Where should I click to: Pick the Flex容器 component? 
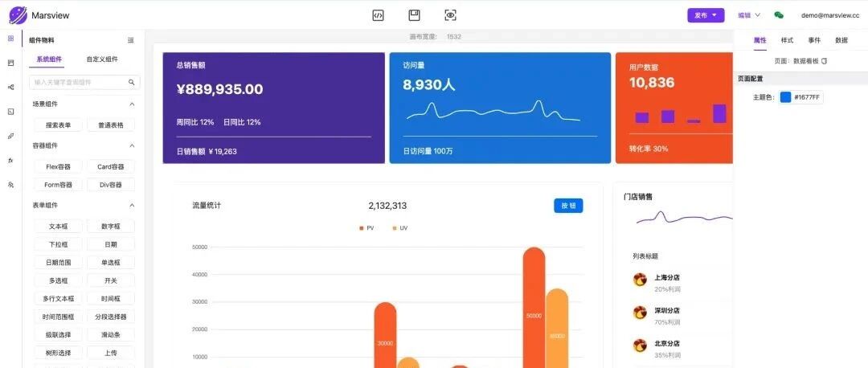pos(58,166)
